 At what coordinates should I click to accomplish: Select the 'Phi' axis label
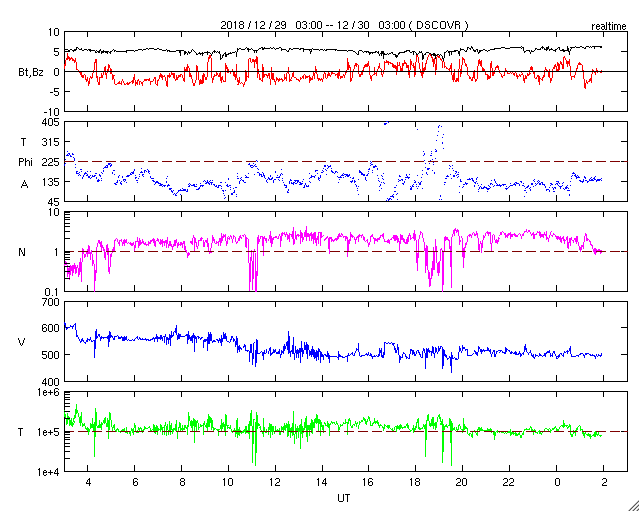(25, 163)
